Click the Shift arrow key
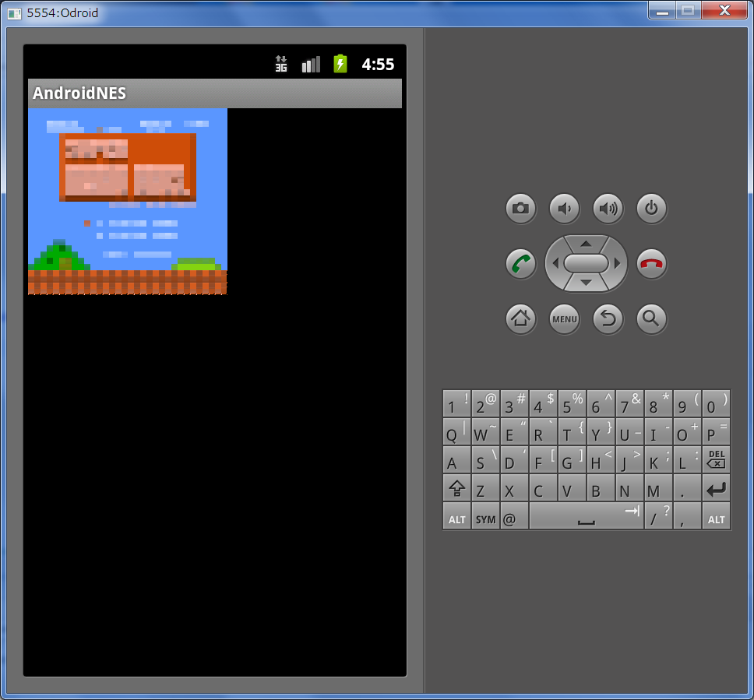754x700 pixels. tap(456, 487)
